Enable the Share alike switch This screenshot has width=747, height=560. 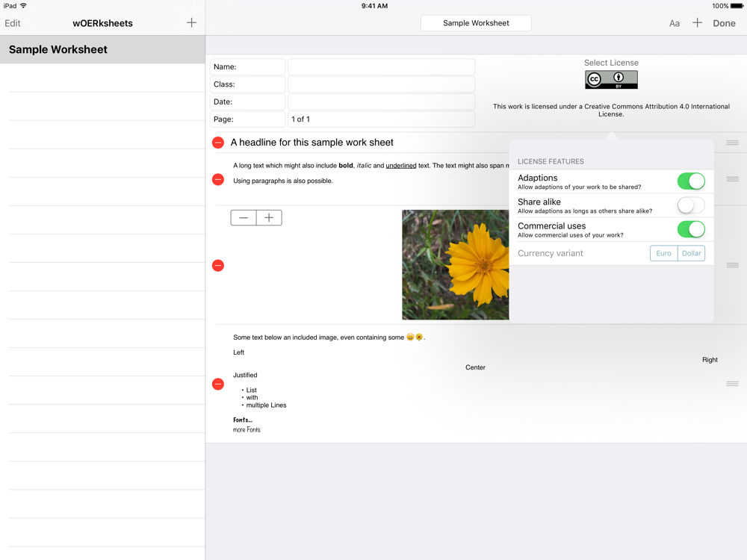[x=690, y=205]
